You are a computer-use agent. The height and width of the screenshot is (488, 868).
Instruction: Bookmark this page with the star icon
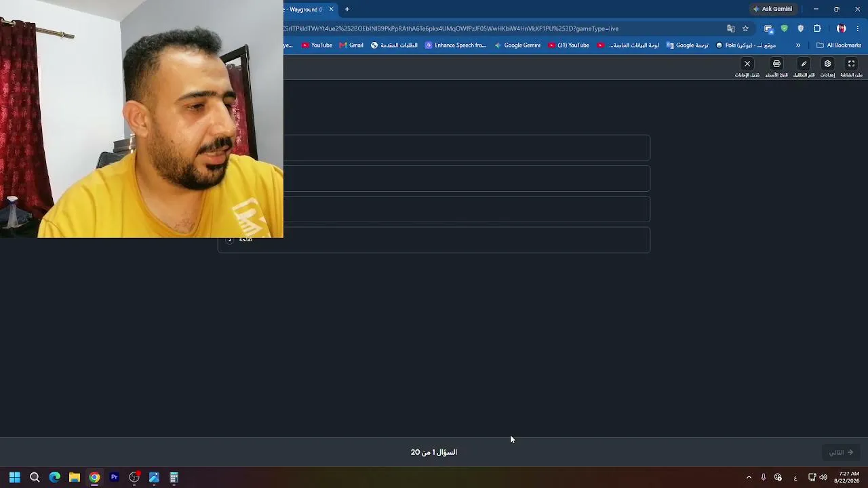[745, 28]
